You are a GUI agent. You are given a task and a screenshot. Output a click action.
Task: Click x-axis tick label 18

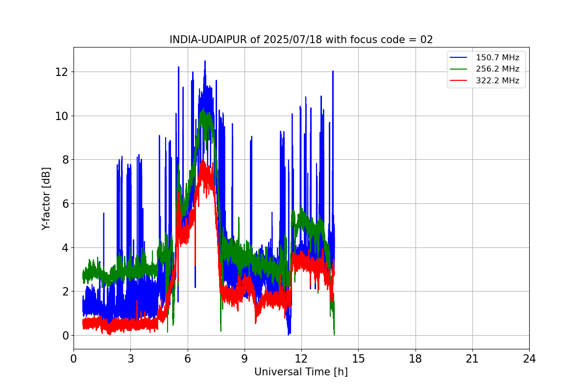[x=416, y=359]
